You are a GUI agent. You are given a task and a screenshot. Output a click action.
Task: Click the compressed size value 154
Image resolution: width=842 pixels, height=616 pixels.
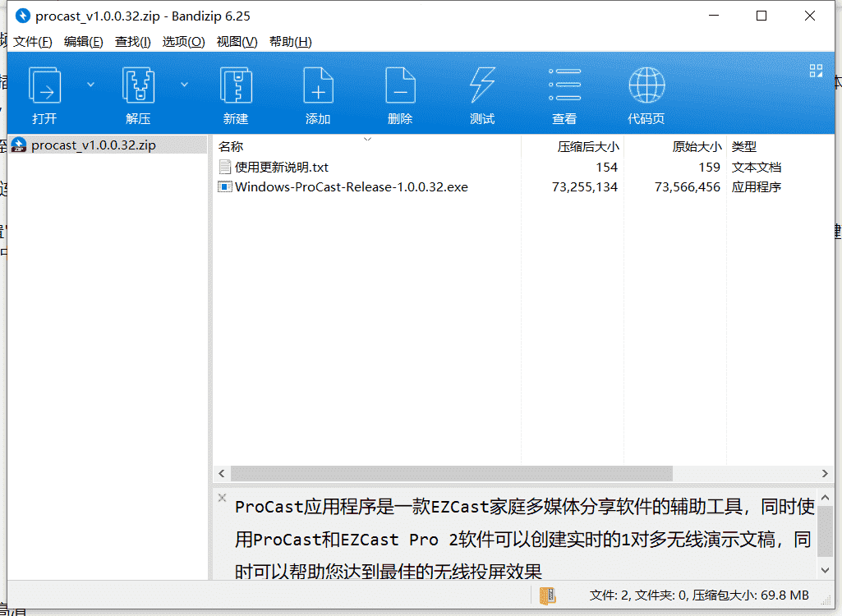[x=607, y=167]
